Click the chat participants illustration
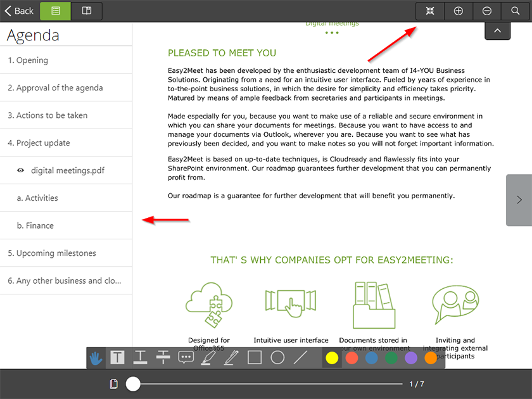The image size is (532, 399). [x=455, y=305]
